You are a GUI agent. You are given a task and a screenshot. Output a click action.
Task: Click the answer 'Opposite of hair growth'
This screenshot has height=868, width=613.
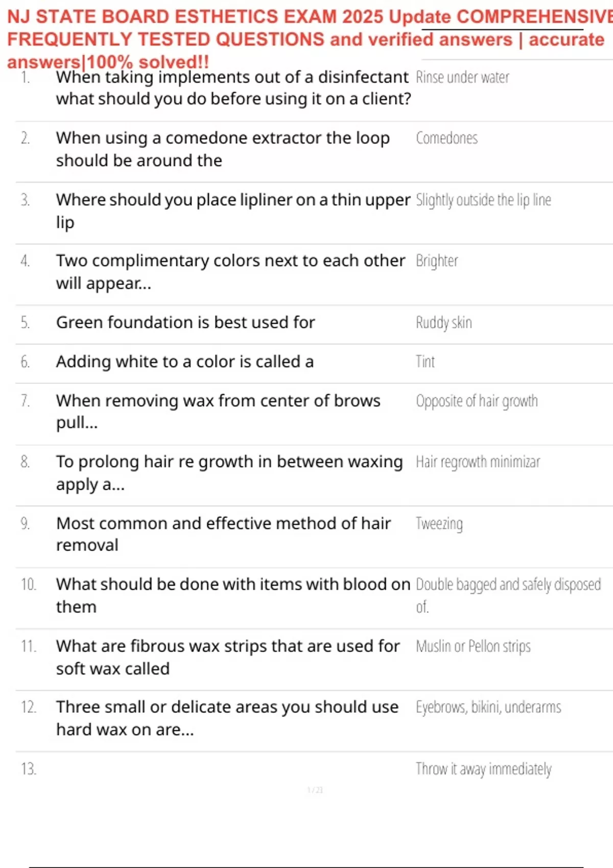point(477,401)
